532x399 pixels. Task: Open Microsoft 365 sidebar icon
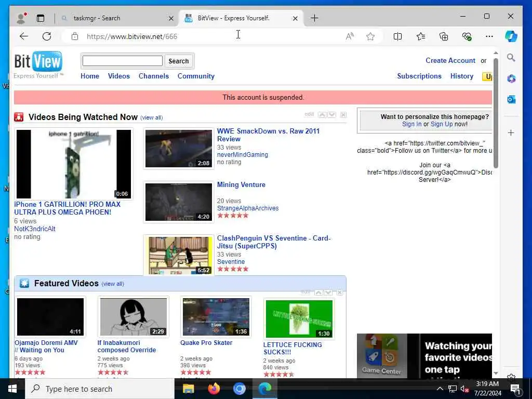click(511, 79)
